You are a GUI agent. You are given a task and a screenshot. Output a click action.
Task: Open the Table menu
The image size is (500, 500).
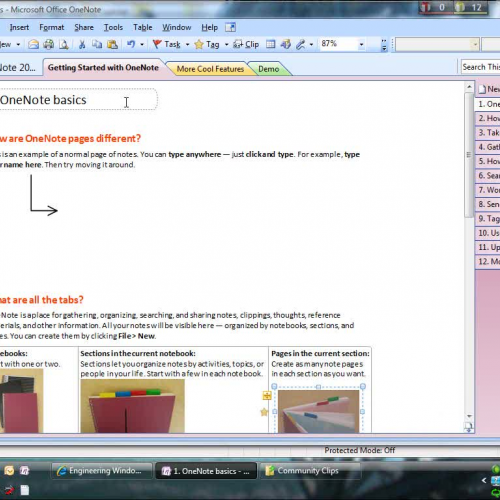pyautogui.click(x=143, y=27)
